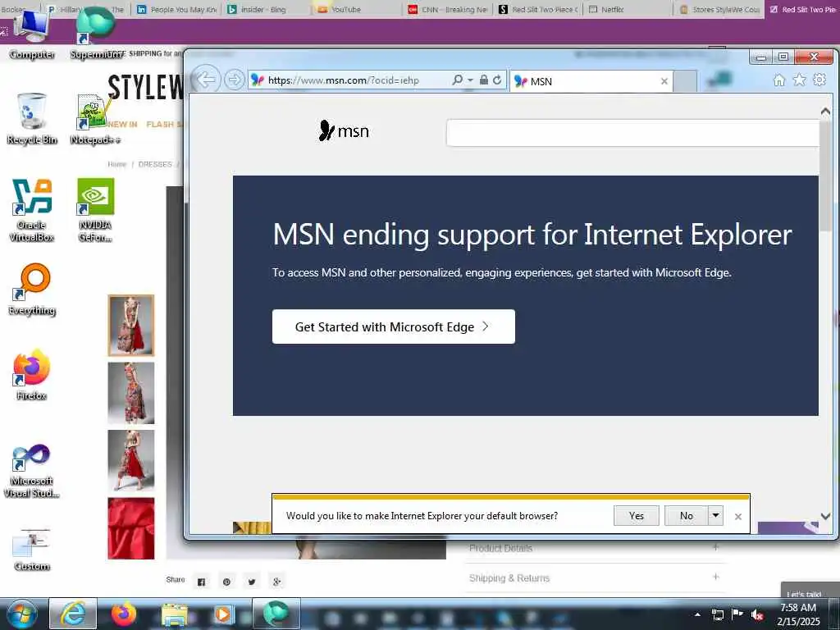Select the Custom desktop icon
The image size is (840, 630).
(32, 550)
